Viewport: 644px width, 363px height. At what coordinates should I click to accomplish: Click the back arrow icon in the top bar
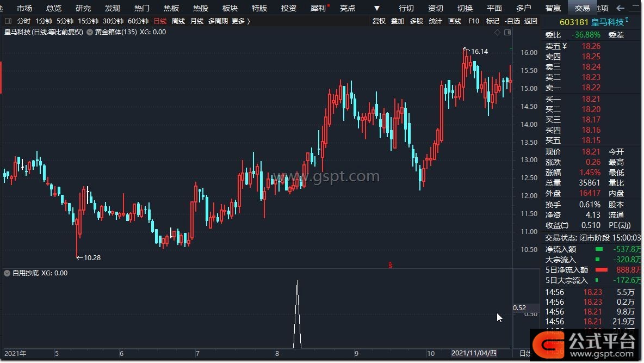(620, 8)
